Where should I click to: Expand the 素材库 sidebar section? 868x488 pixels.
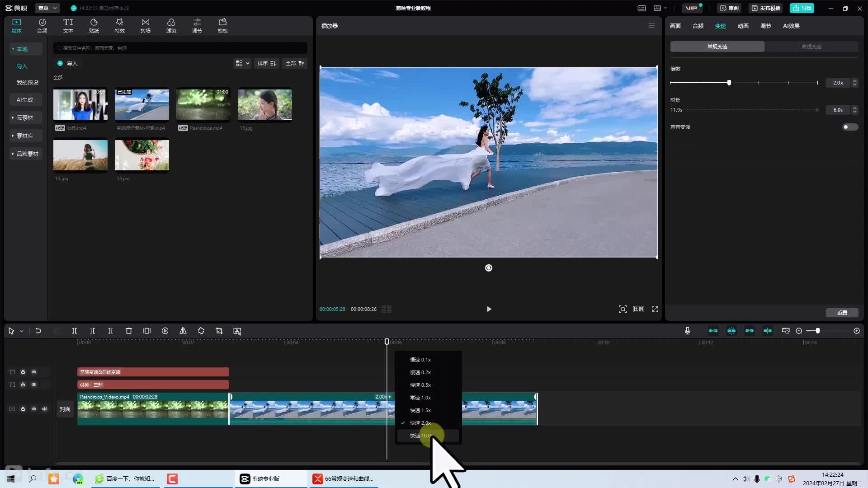coord(25,136)
